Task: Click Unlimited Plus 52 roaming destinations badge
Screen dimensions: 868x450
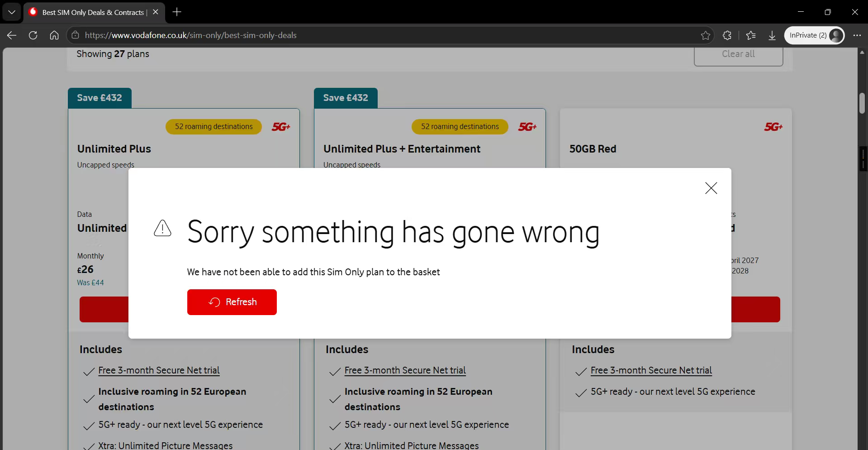Action: [214, 127]
